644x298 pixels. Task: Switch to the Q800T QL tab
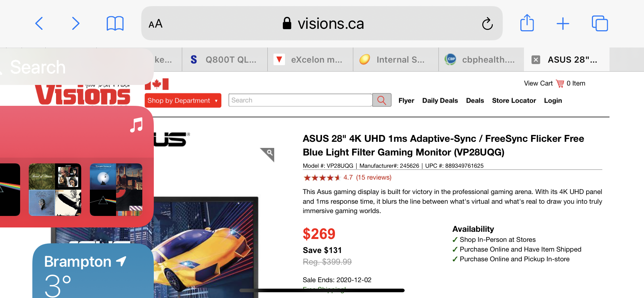(x=225, y=60)
